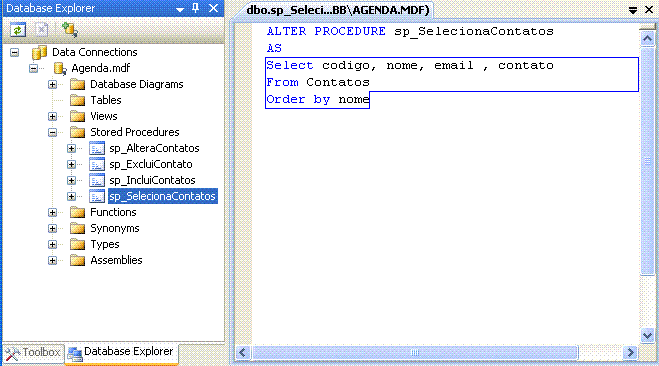This screenshot has width=659, height=366.
Task: Collapse the Data Connections node
Action: [x=15, y=53]
